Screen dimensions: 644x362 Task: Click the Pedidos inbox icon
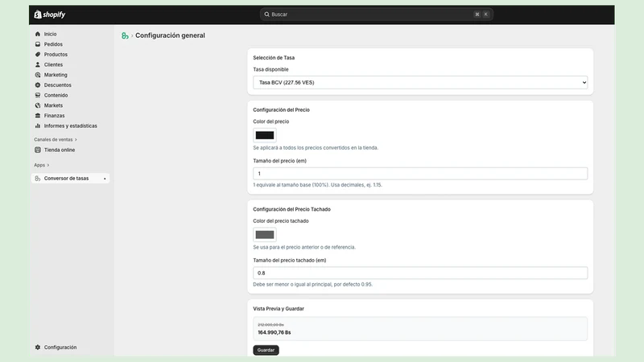click(x=38, y=44)
